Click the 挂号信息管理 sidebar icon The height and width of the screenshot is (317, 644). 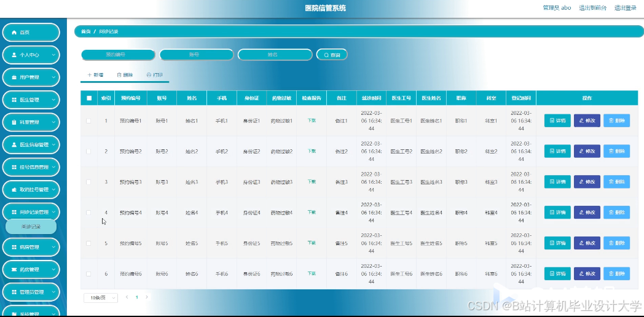(14, 167)
